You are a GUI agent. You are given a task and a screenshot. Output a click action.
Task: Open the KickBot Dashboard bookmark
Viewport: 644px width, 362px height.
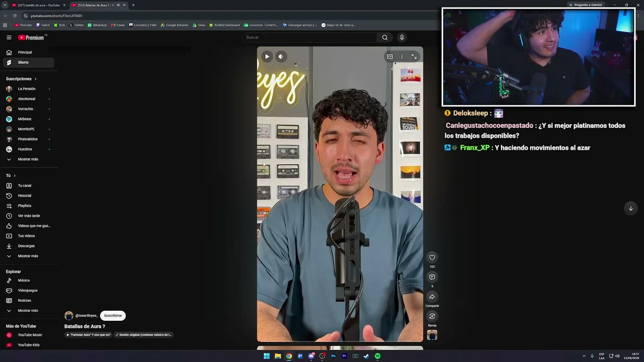(224, 25)
